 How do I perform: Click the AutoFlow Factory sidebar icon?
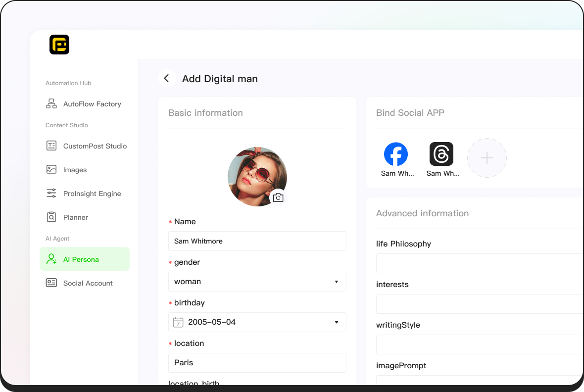tap(51, 104)
